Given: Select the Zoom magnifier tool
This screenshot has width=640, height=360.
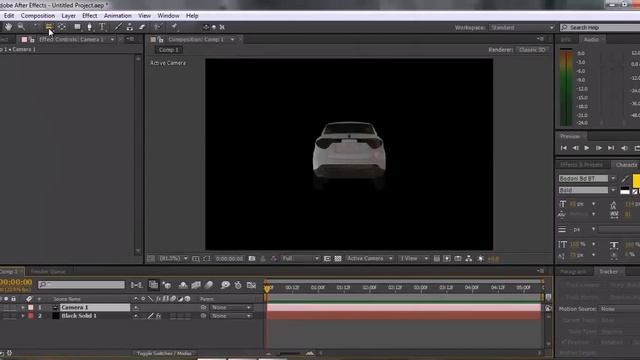Looking at the screenshot, I should [x=21, y=27].
